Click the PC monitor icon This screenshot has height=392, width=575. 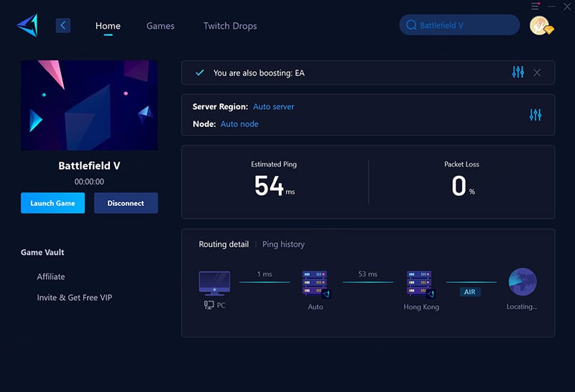tap(214, 283)
